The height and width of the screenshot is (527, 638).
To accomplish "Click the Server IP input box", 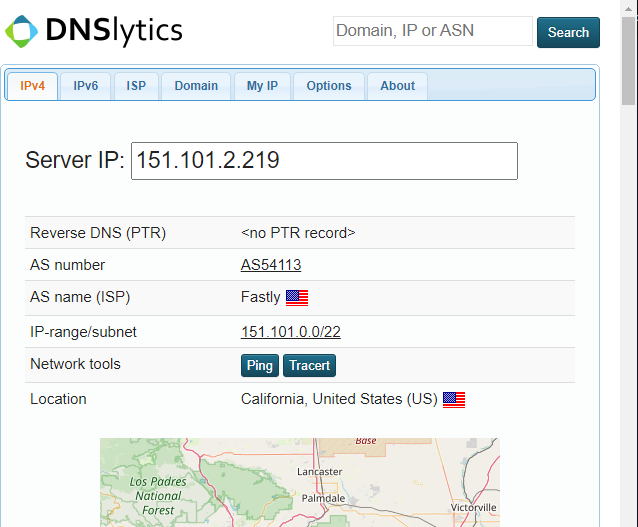I will [x=324, y=161].
